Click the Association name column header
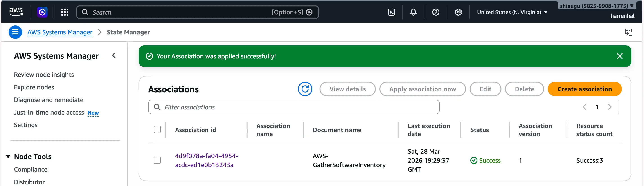 point(273,130)
